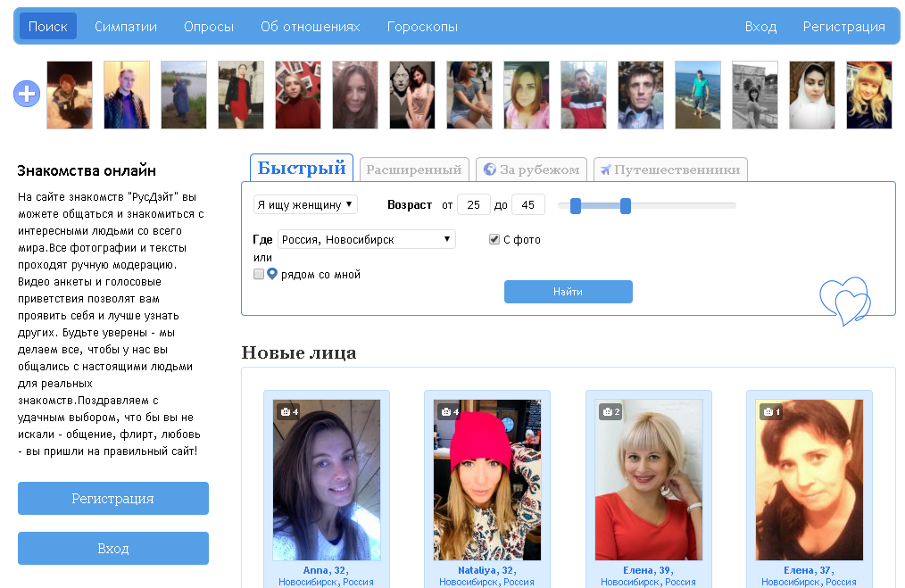The width and height of the screenshot is (905, 588).
Task: Open the Я ищу женщину dropdown
Action: [305, 205]
